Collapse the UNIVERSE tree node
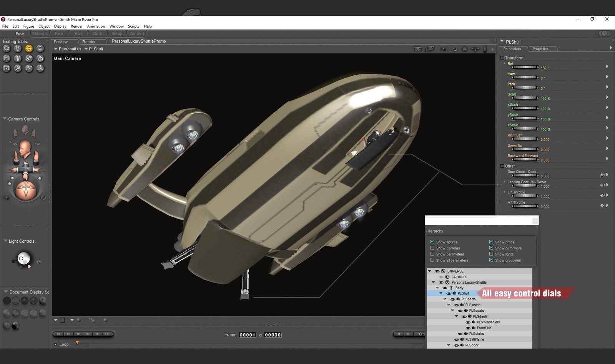This screenshot has width=615, height=364. coord(430,271)
